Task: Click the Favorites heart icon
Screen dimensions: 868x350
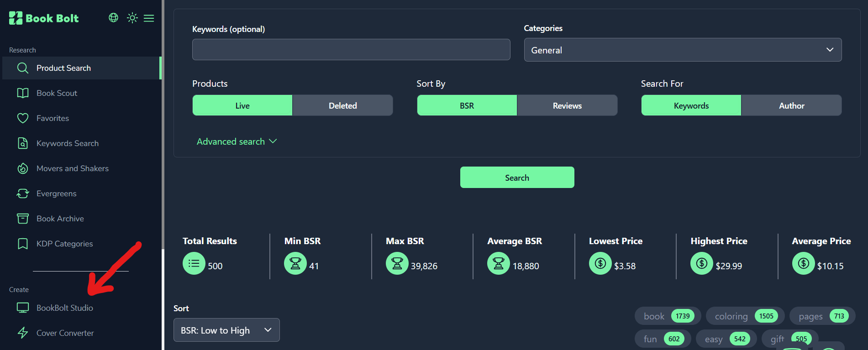Action: [23, 118]
